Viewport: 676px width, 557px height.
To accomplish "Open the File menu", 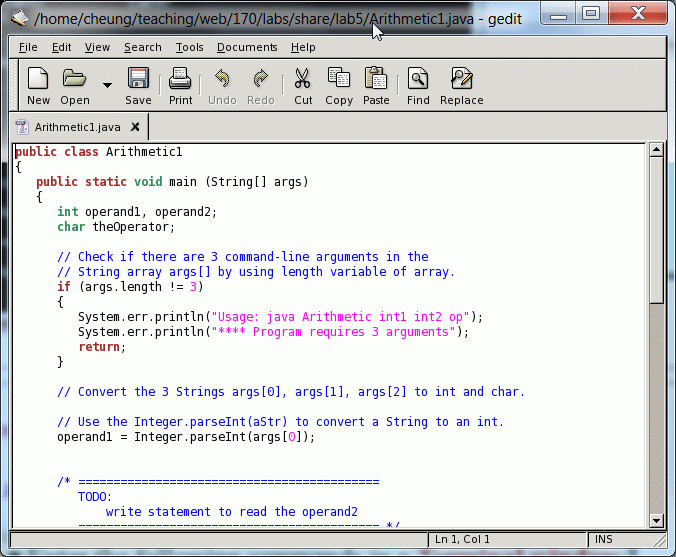I will [28, 47].
